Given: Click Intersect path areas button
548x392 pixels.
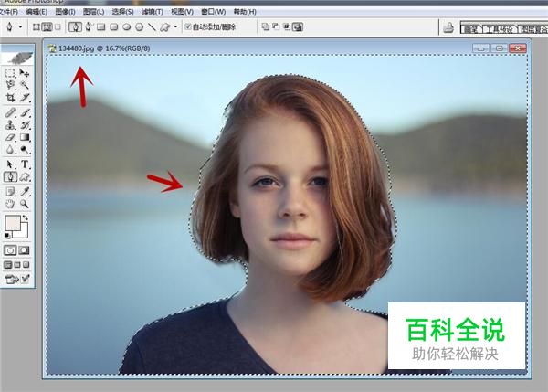Looking at the screenshot, I should (287, 26).
